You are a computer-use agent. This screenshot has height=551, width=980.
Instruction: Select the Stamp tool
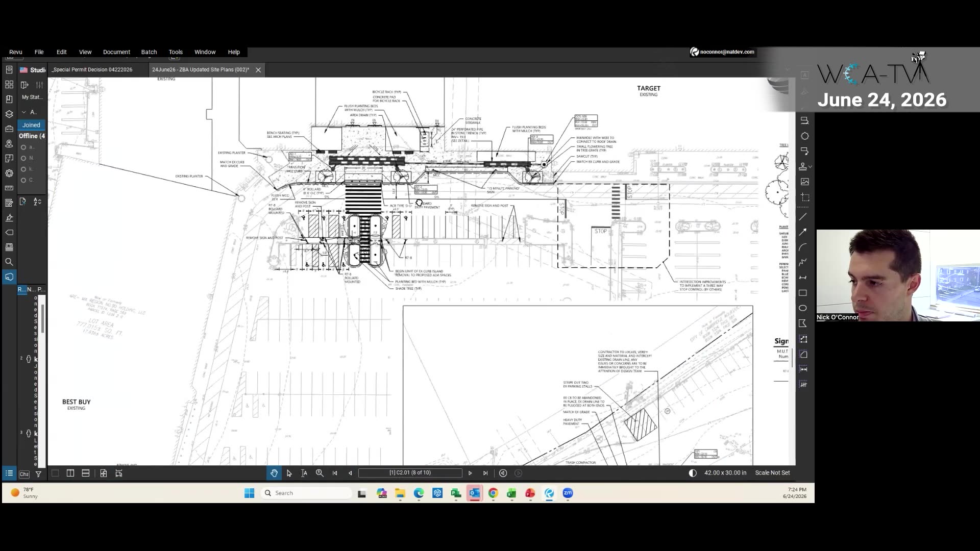pos(803,166)
